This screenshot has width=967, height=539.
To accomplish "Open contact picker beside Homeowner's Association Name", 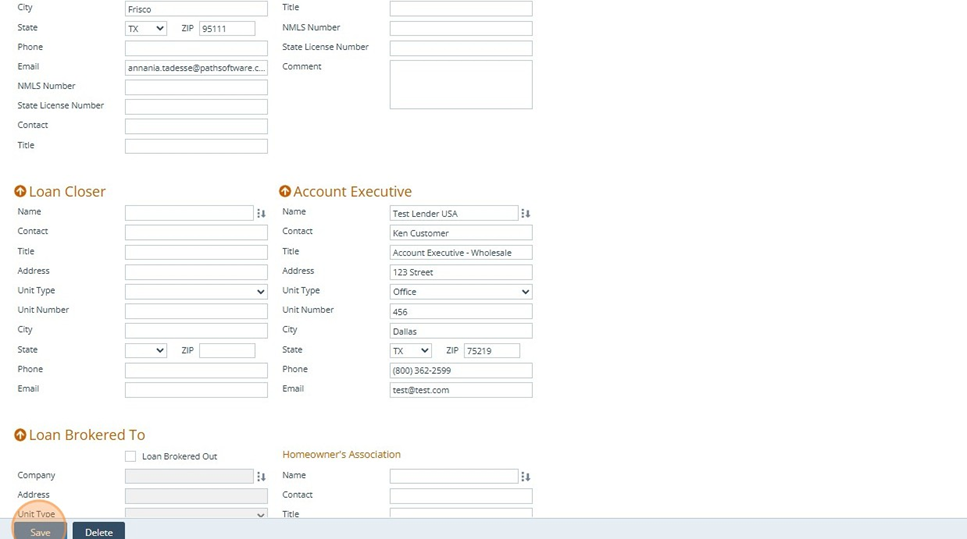I will [526, 477].
